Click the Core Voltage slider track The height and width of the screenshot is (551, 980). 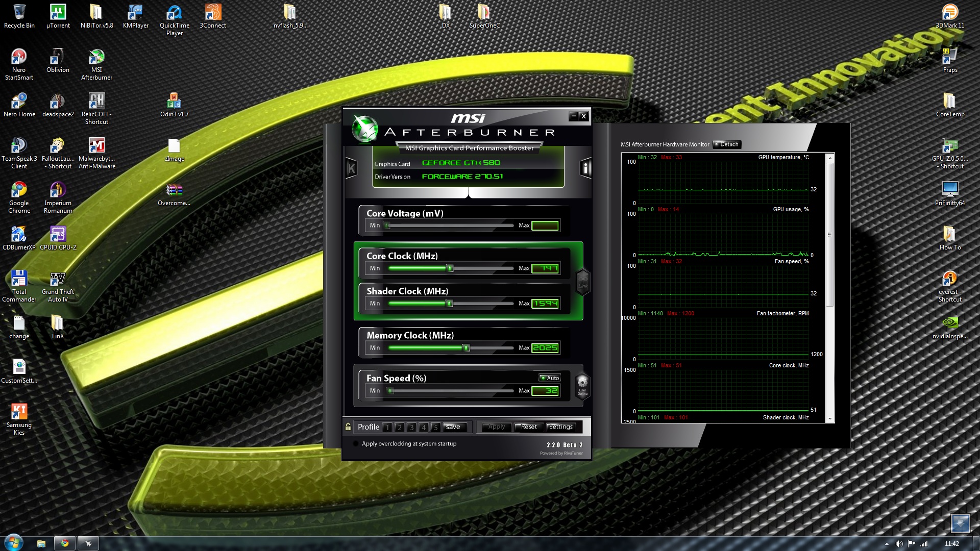451,226
